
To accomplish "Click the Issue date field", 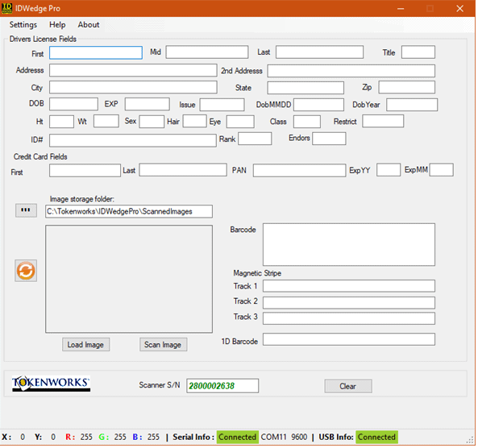I will (222, 105).
